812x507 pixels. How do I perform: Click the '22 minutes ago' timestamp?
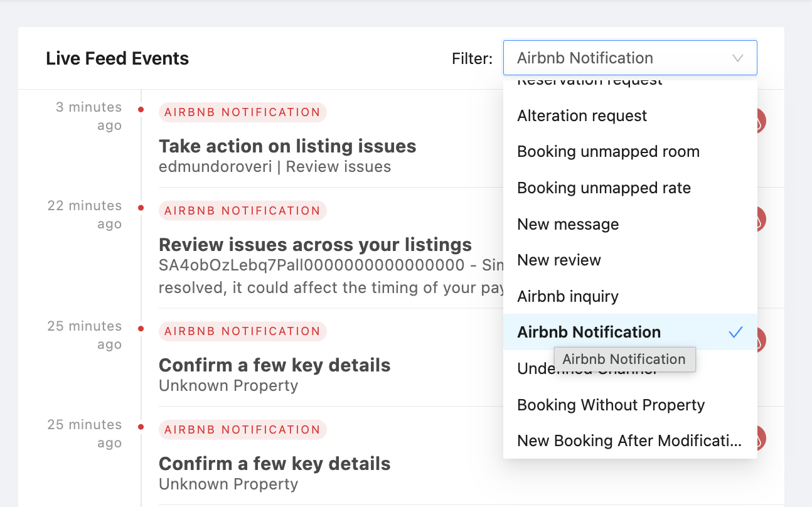tap(85, 215)
